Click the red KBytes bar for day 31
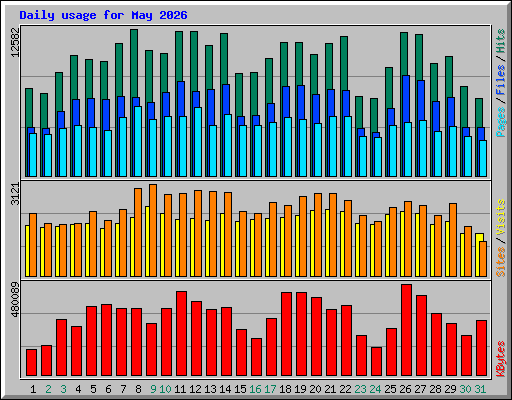Viewport: 512px width, 400px height. 481,348
